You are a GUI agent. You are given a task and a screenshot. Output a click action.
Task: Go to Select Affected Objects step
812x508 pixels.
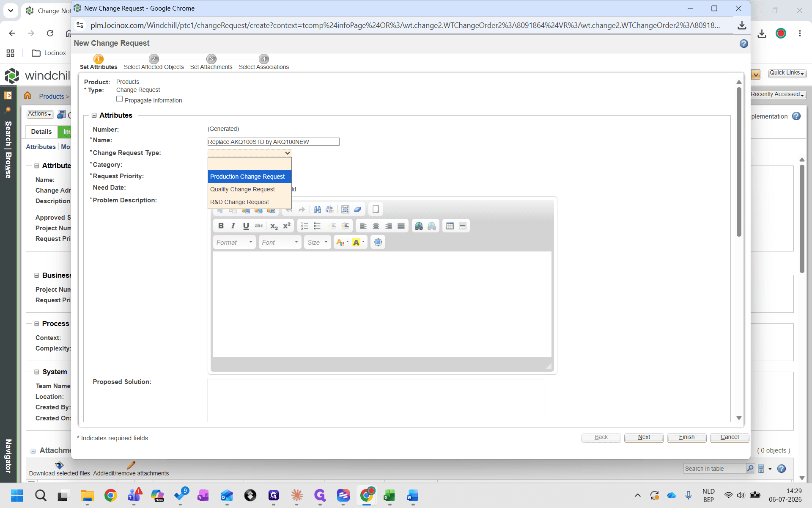click(x=154, y=62)
